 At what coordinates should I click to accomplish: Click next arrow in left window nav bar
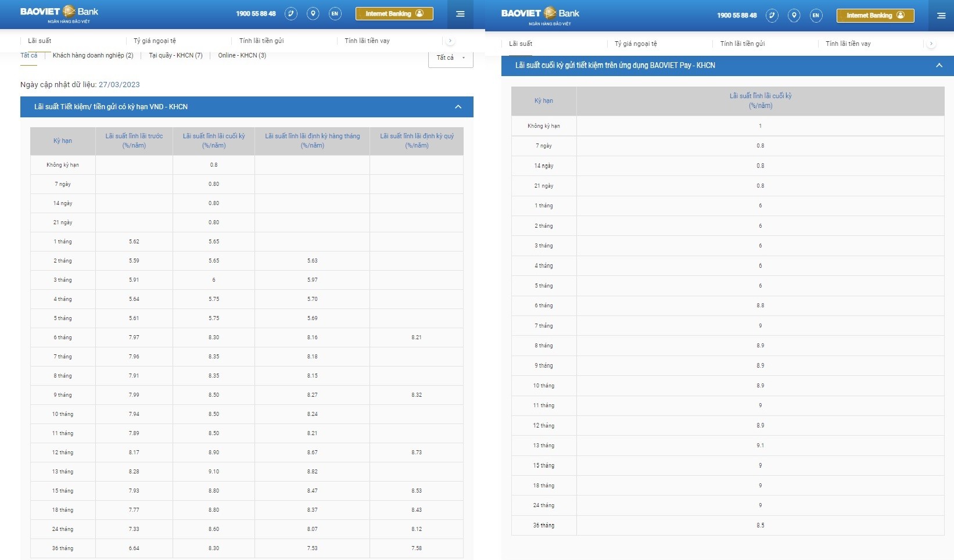coord(450,41)
